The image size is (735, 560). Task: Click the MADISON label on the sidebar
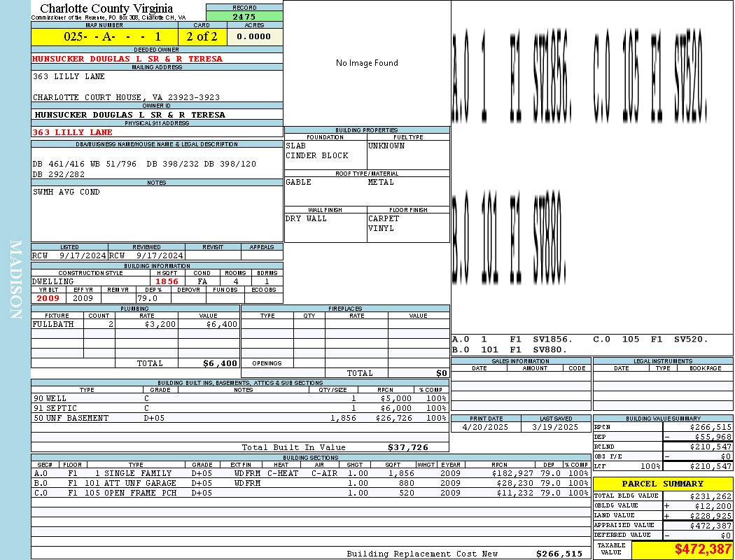point(16,280)
